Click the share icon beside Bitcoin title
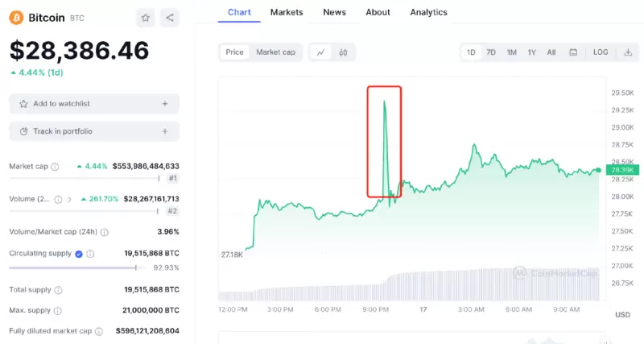Screen dimensions: 644x344 169,17
